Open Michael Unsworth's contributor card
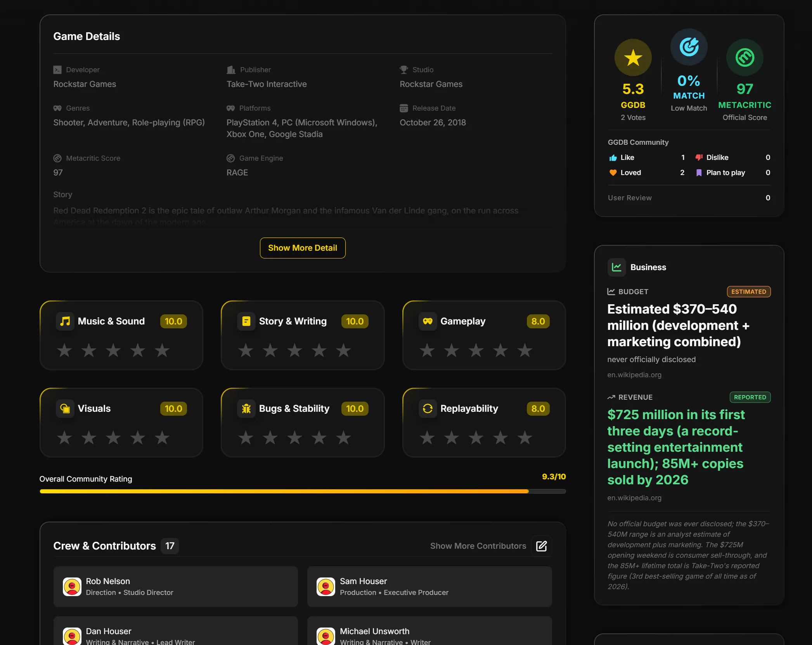The image size is (812, 645). click(x=429, y=631)
